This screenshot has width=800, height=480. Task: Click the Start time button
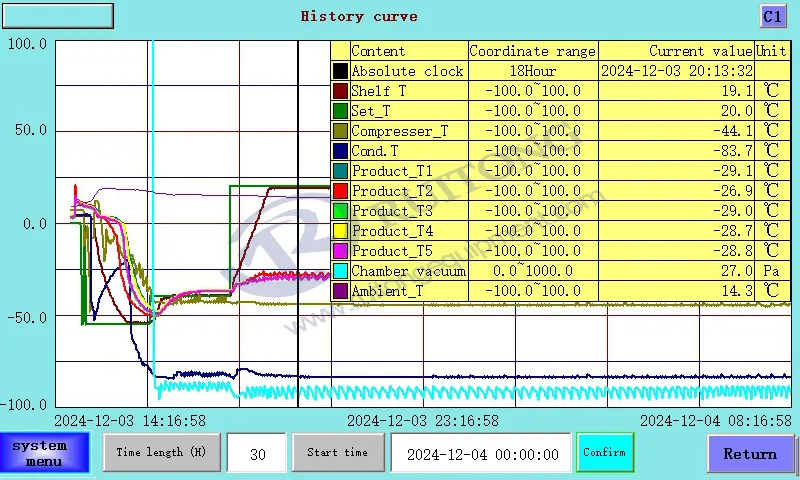pyautogui.click(x=337, y=452)
